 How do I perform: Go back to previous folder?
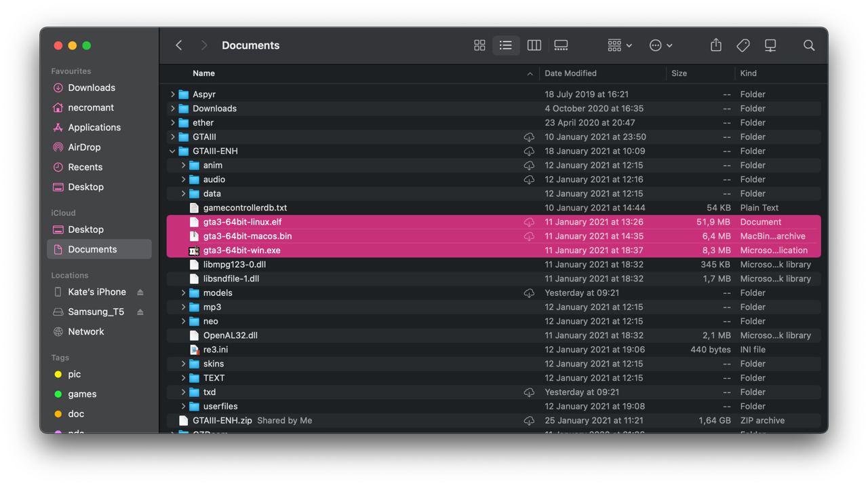pos(179,45)
